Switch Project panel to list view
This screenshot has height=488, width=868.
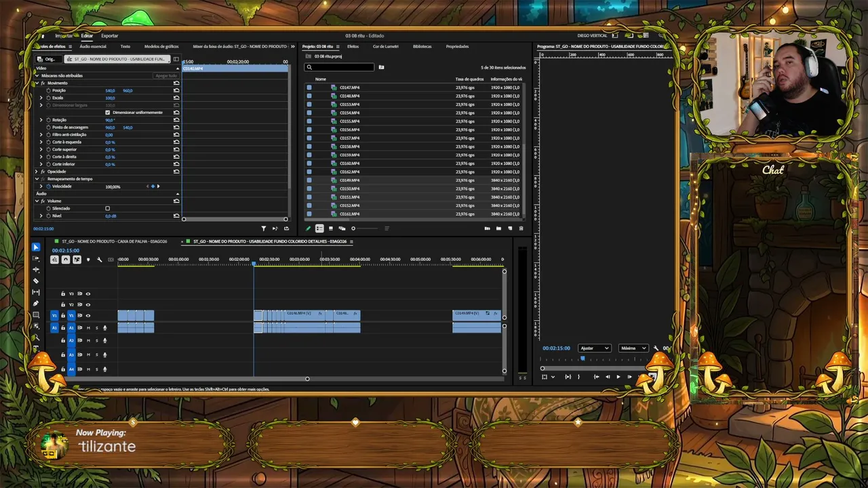[x=319, y=228]
